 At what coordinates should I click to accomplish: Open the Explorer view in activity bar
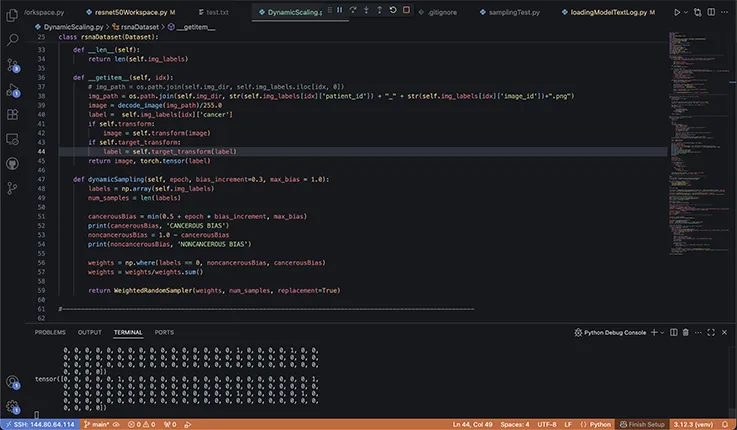point(12,16)
